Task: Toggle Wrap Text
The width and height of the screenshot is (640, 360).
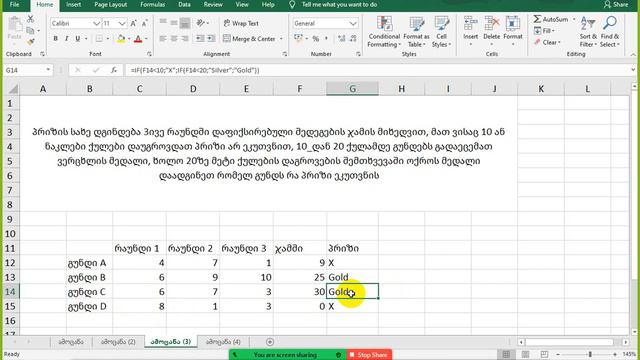Action: point(241,23)
